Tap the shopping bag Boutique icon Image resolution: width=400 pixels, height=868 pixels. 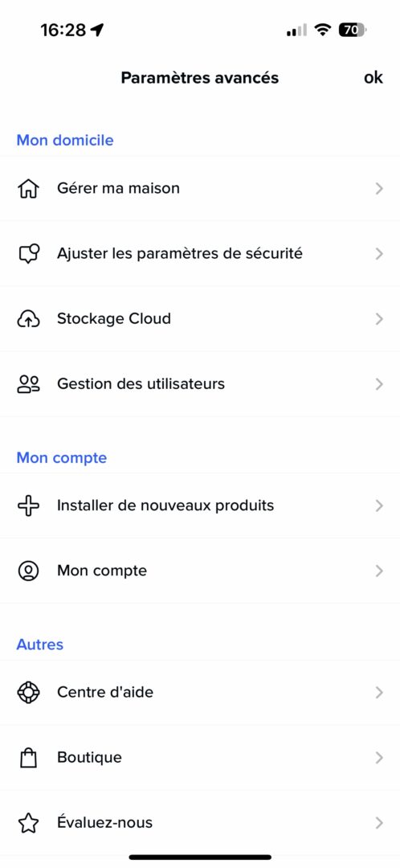28,758
